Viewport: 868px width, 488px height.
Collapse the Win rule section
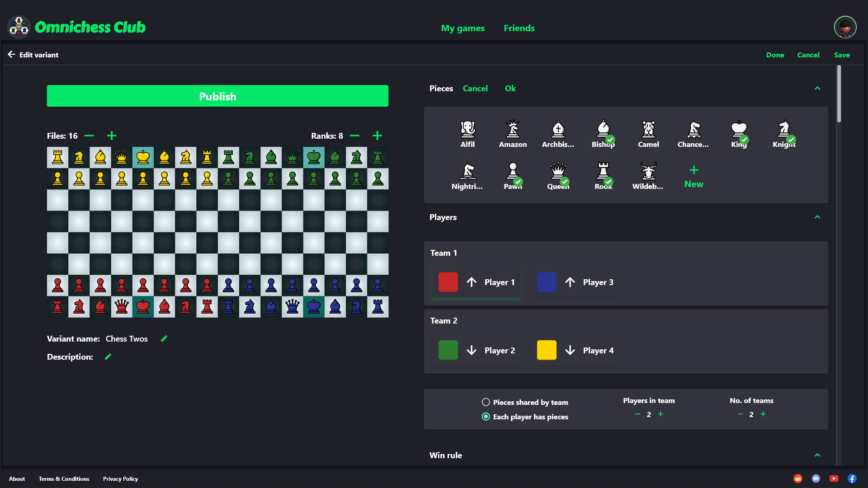[819, 455]
